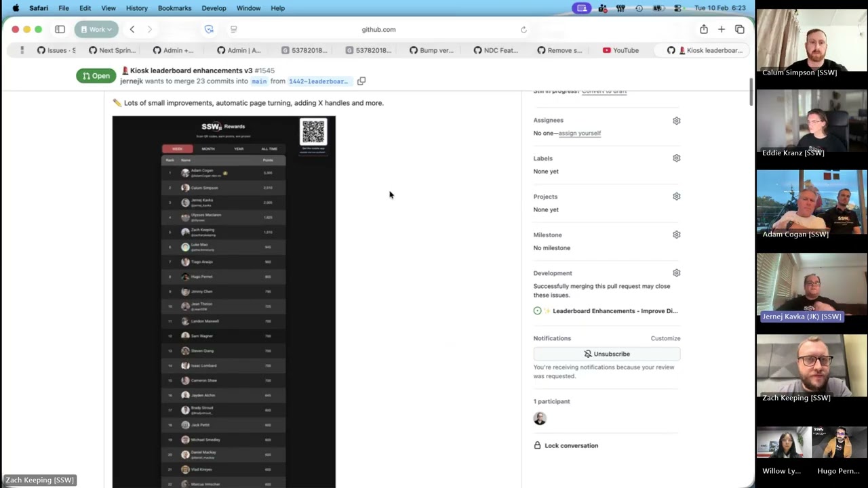The image size is (868, 488).
Task: Open the Work profile dropdown
Action: [96, 29]
